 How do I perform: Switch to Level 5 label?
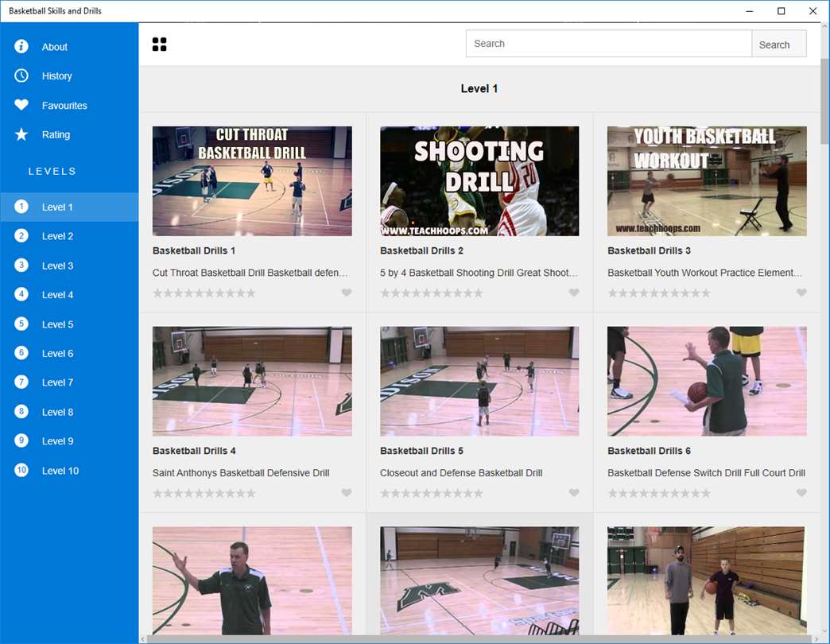[x=58, y=324]
